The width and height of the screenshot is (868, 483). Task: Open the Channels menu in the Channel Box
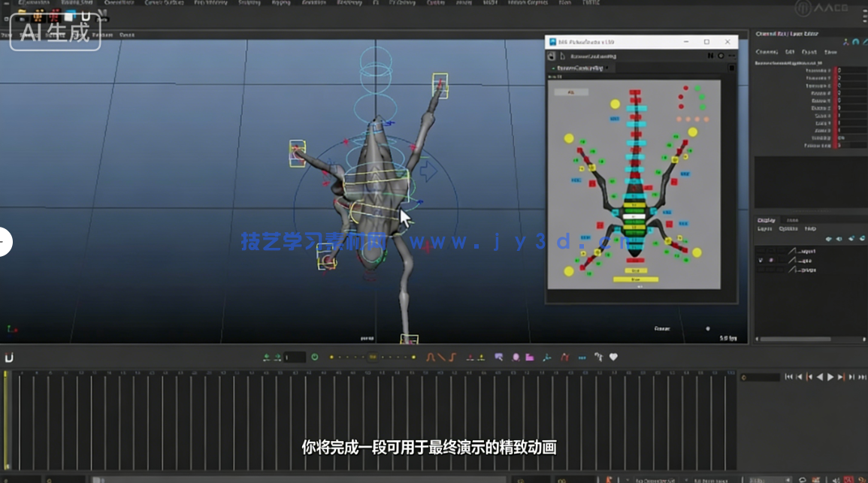(x=766, y=52)
